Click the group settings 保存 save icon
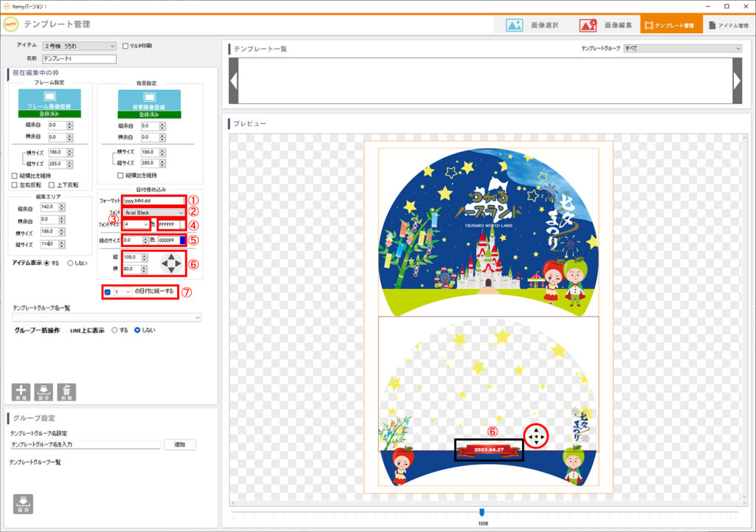Image resolution: width=756 pixels, height=532 pixels. (x=23, y=503)
